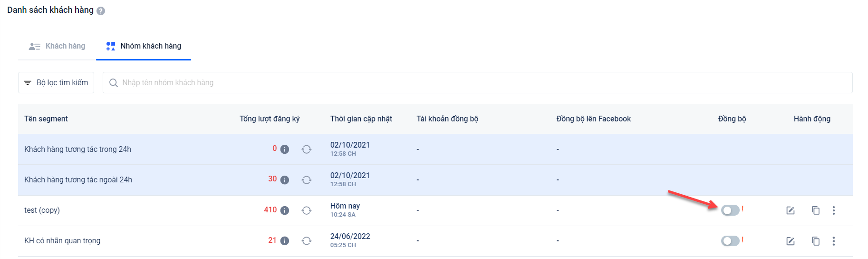Click help icon beside Danh sách khách hàng
This screenshot has height=259, width=868.
tap(101, 11)
